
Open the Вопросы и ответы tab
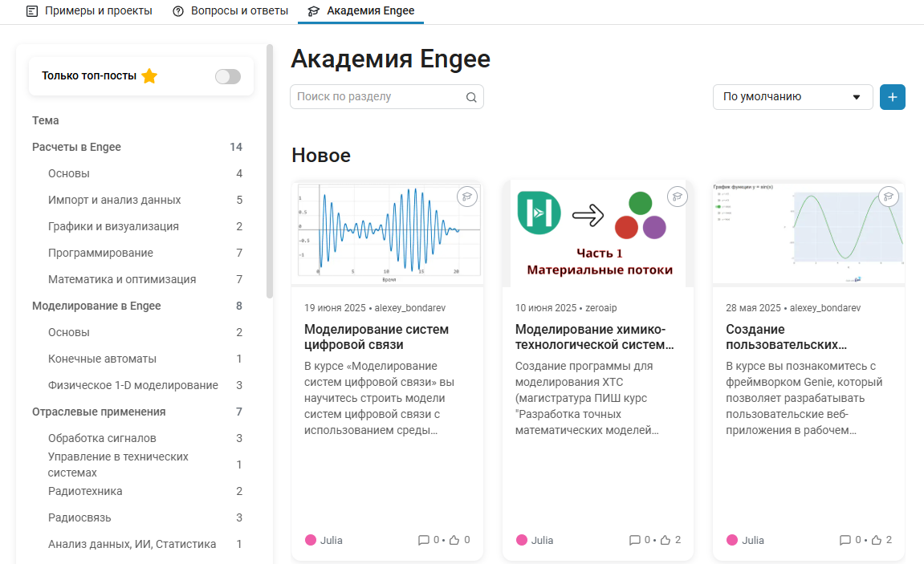click(230, 10)
